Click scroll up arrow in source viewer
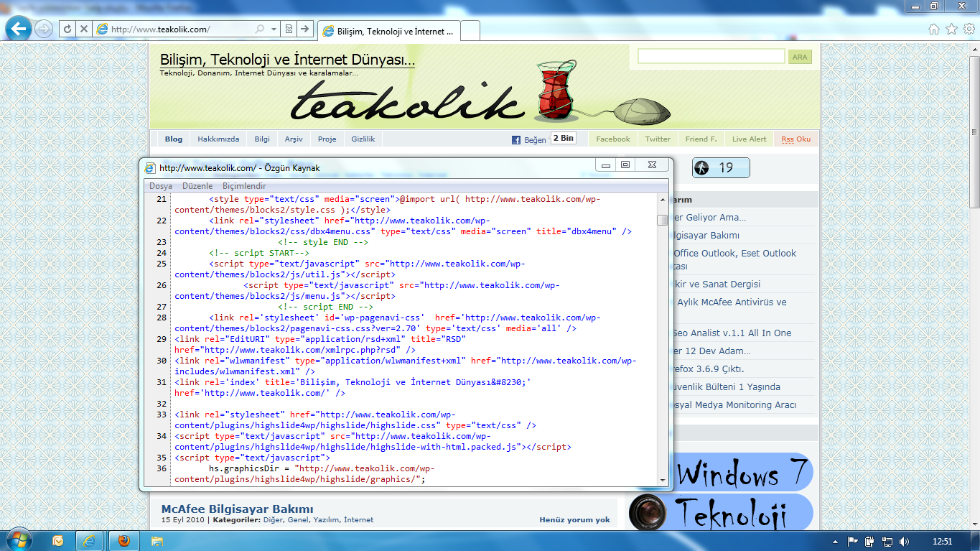This screenshot has width=980, height=551. 662,199
